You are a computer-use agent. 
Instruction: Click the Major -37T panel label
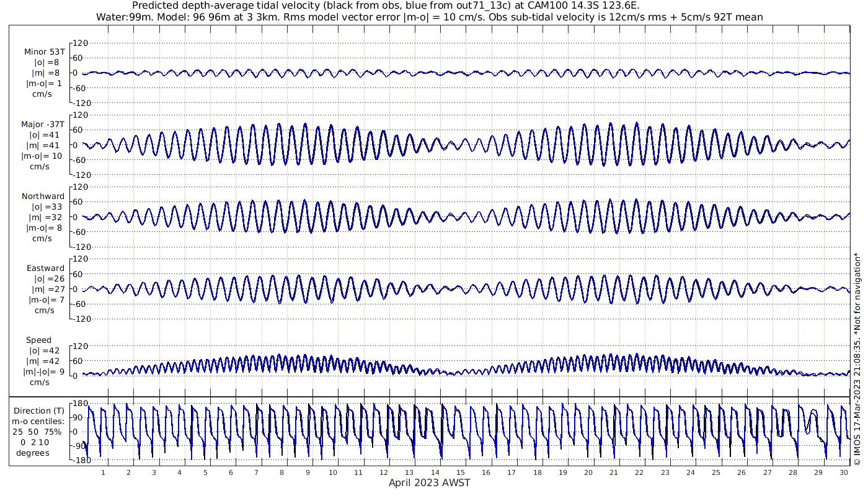(43, 125)
